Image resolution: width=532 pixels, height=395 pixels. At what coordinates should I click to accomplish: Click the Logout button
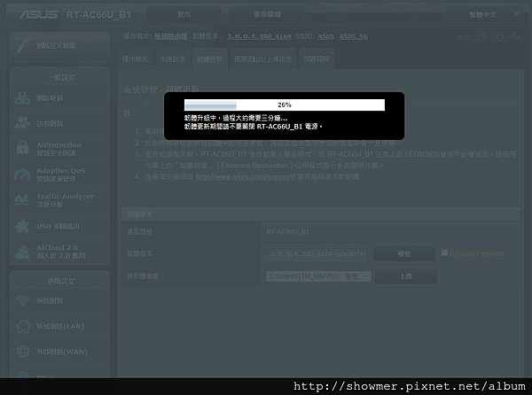point(184,14)
